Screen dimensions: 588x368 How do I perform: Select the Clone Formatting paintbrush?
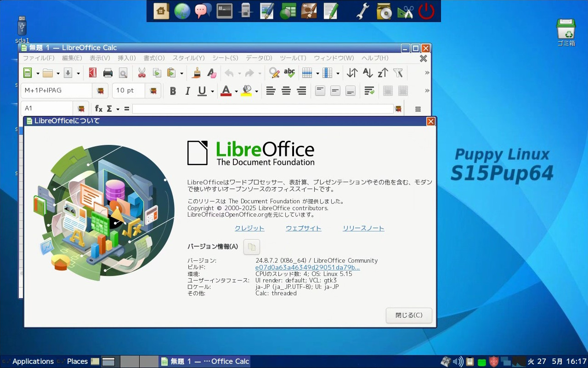(197, 73)
